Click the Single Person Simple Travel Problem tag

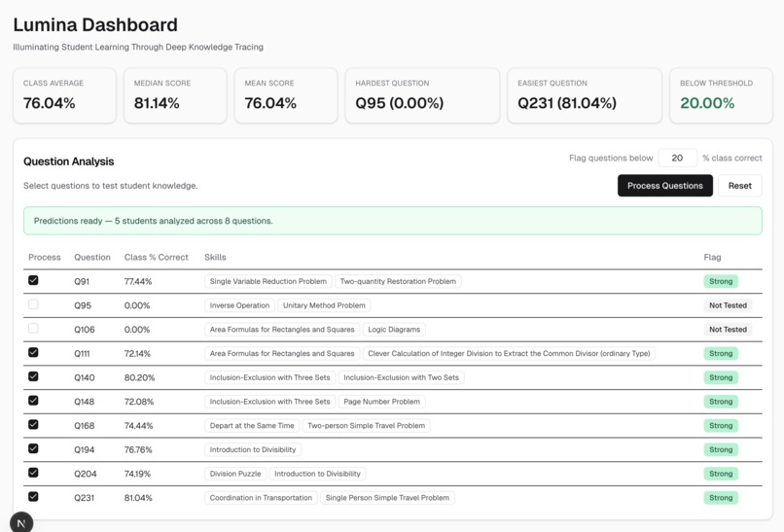(x=387, y=498)
